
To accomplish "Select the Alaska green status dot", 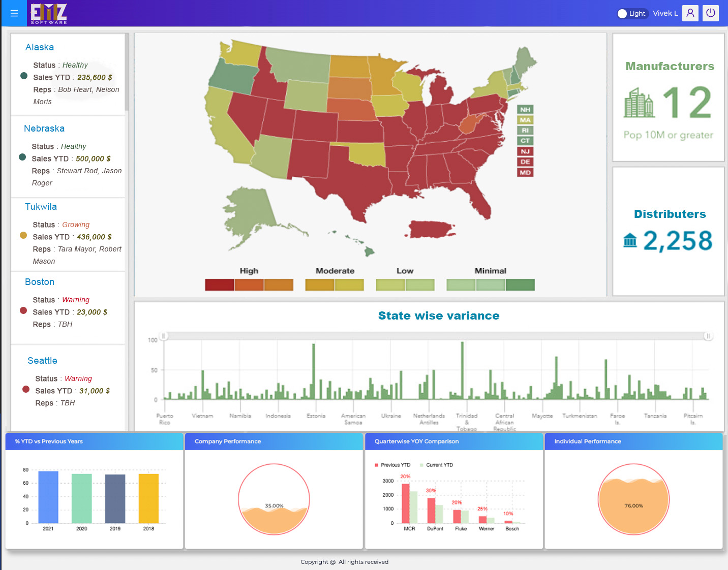I will click(x=24, y=76).
